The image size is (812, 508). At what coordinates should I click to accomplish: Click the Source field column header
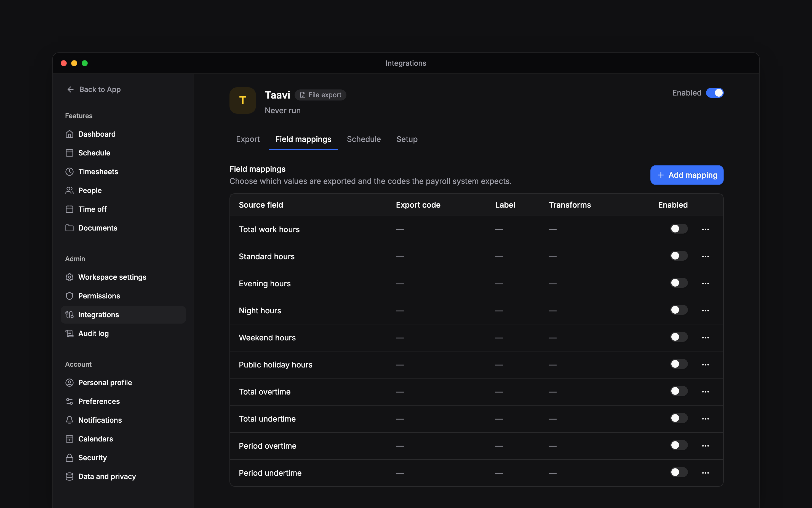point(261,205)
